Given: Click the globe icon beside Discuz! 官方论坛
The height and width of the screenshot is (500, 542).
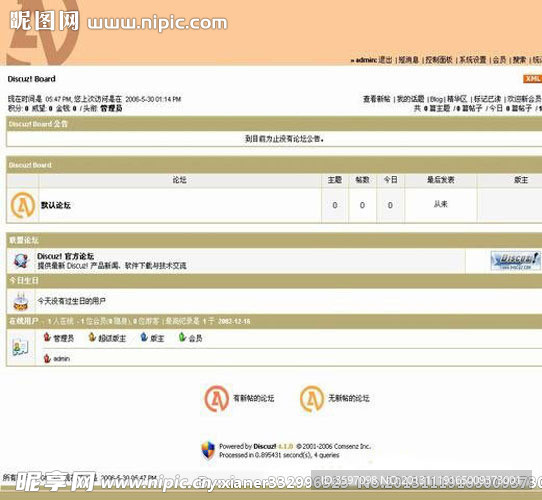Looking at the screenshot, I should pos(21,261).
